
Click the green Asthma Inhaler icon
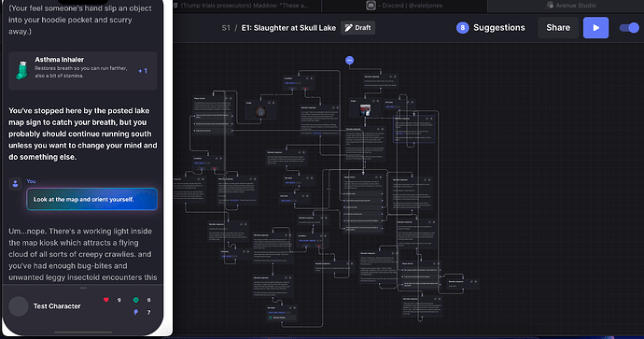(x=22, y=70)
